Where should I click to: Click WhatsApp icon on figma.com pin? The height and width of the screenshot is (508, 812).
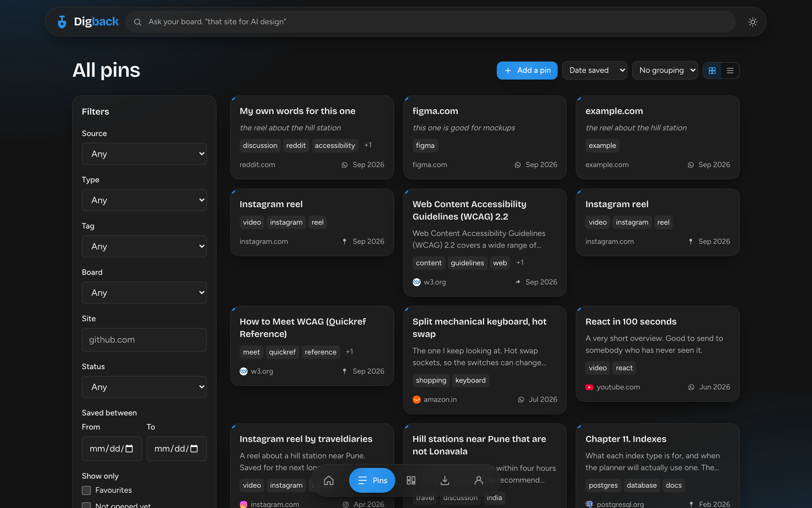518,165
